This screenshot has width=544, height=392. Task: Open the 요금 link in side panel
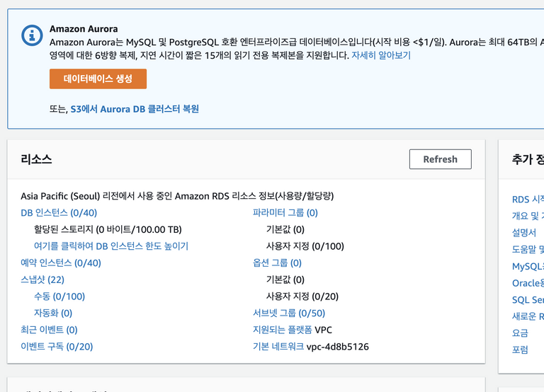(520, 333)
